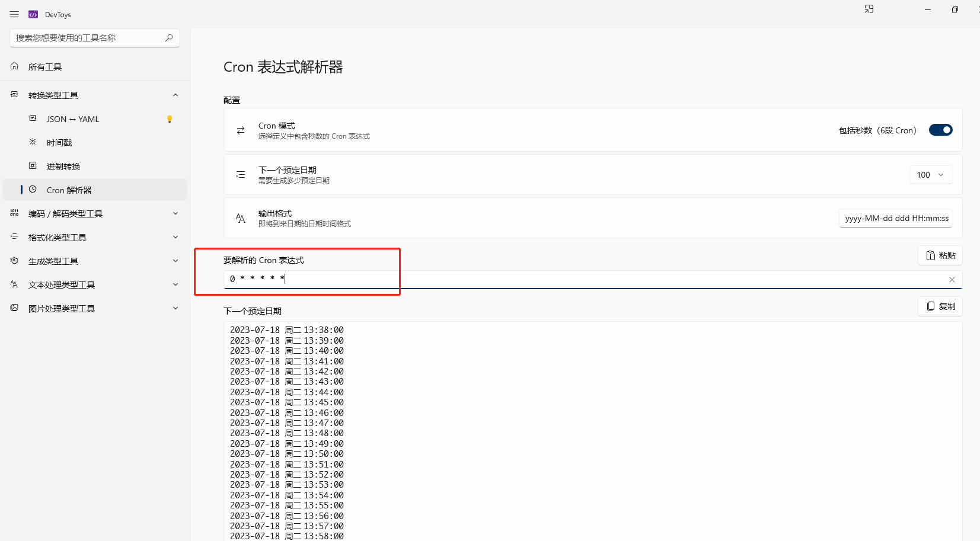980x541 pixels.
Task: Open the 100 dates count dropdown
Action: click(x=931, y=175)
